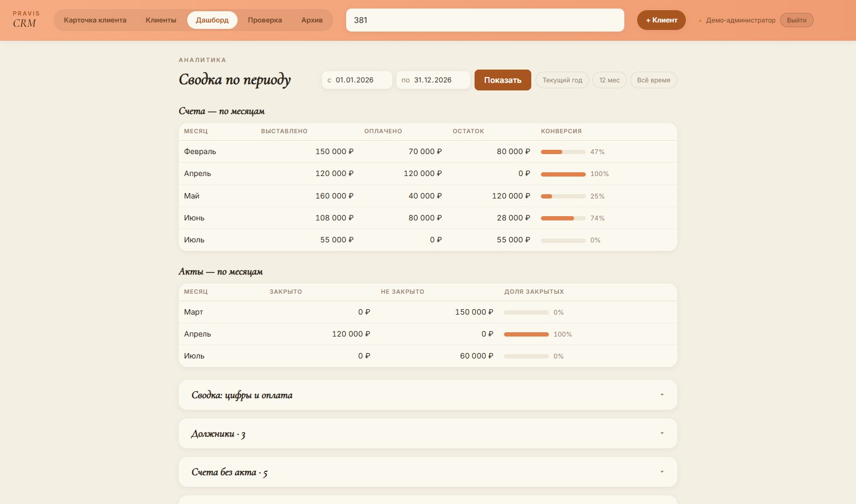Click the '60 000 ₽' not closed amount
Viewport: 856px width, 504px height.
(477, 356)
